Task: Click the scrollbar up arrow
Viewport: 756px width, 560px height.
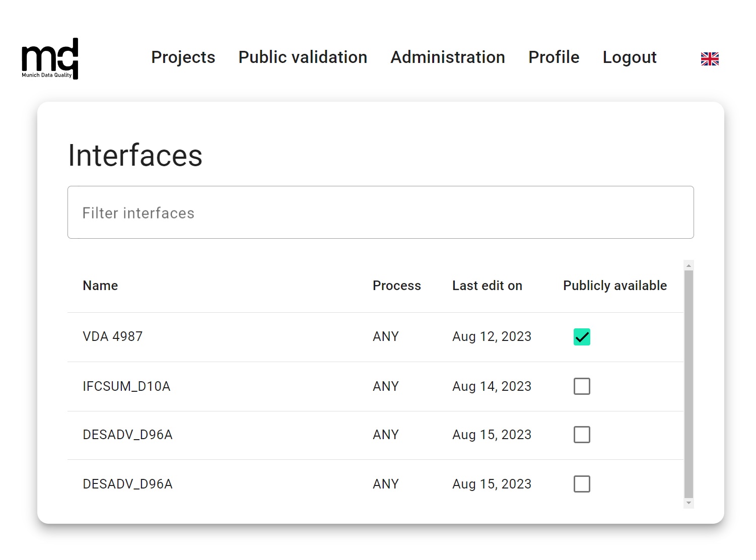Action: [689, 265]
